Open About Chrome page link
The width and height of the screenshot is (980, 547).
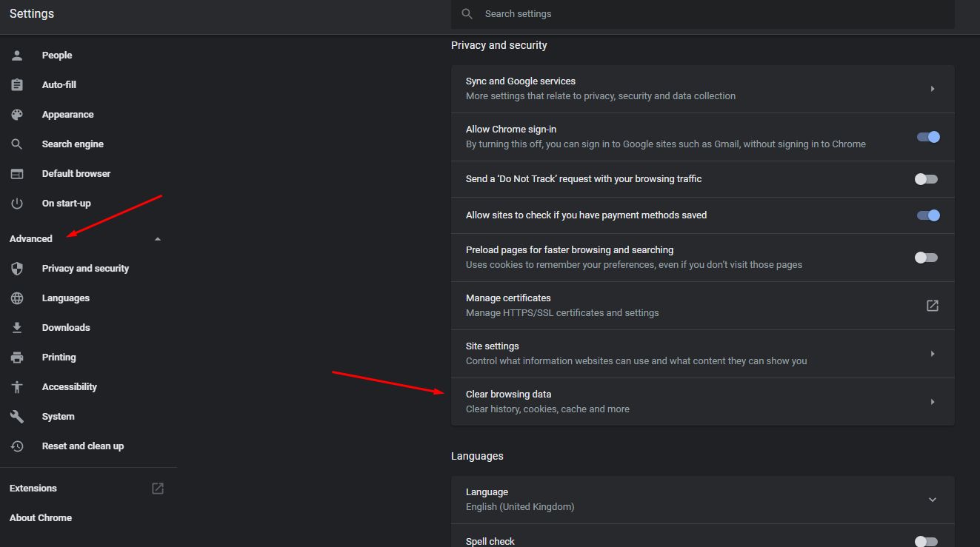pos(41,518)
